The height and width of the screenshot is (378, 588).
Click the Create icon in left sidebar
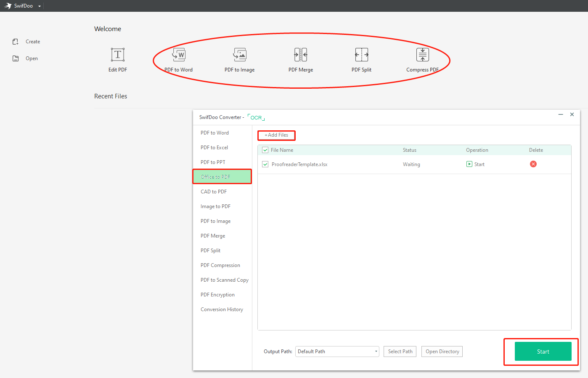(16, 42)
